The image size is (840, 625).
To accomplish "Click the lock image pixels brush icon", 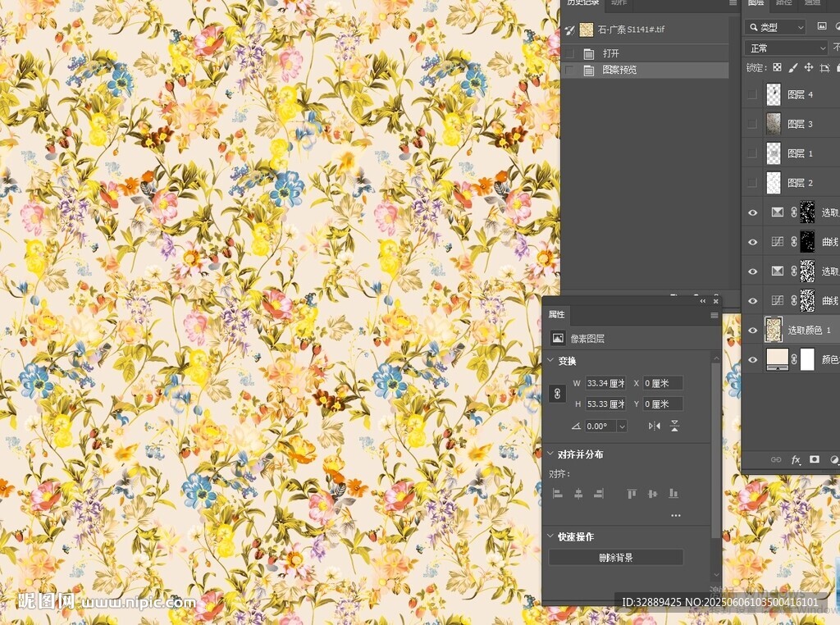I will click(792, 68).
